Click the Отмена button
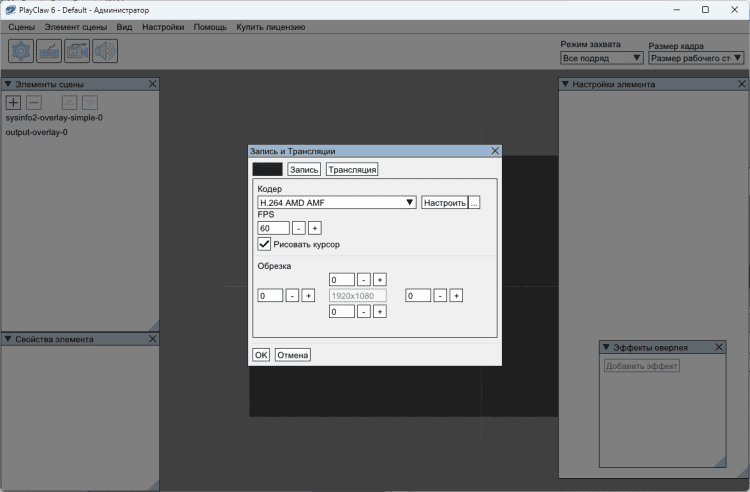750x492 pixels. 292,355
